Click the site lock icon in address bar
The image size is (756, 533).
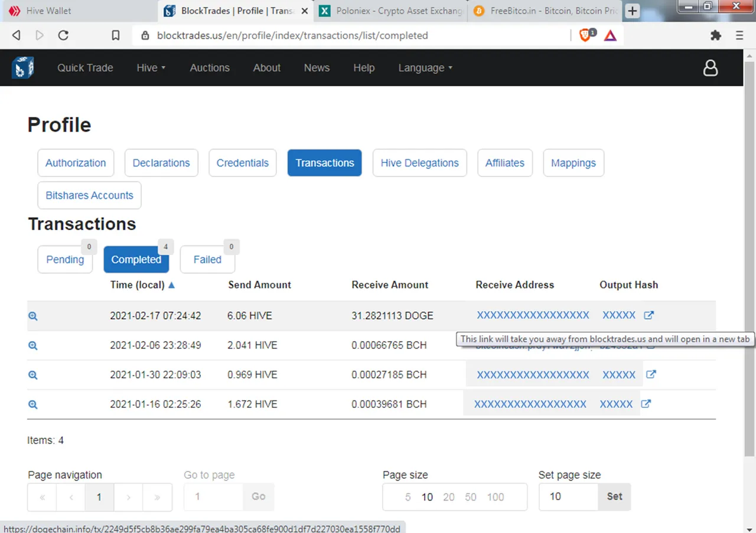[145, 35]
